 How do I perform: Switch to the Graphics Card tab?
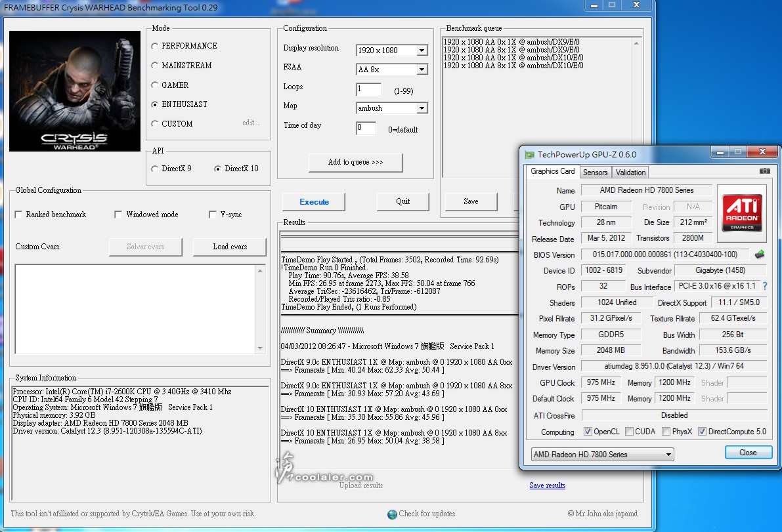553,171
